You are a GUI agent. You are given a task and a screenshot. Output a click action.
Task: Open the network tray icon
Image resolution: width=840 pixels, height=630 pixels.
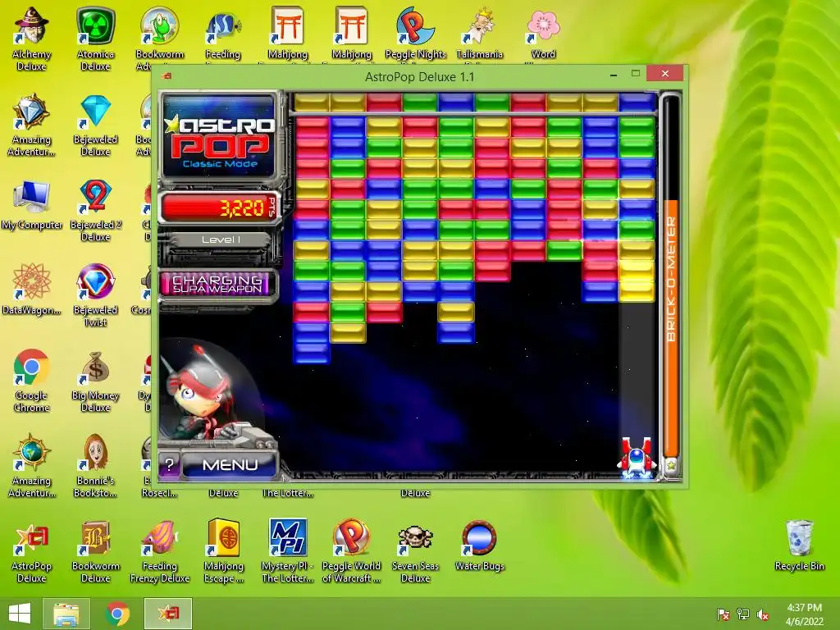(742, 614)
